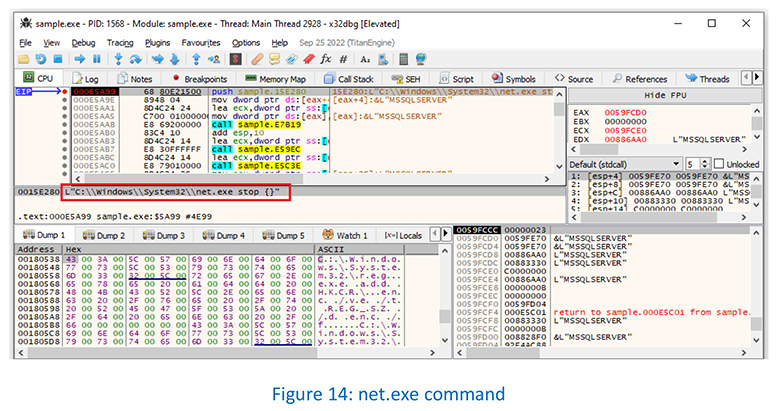Adjust the argument count spinner showing 5
The width and height of the screenshot is (777, 411).
click(x=698, y=164)
